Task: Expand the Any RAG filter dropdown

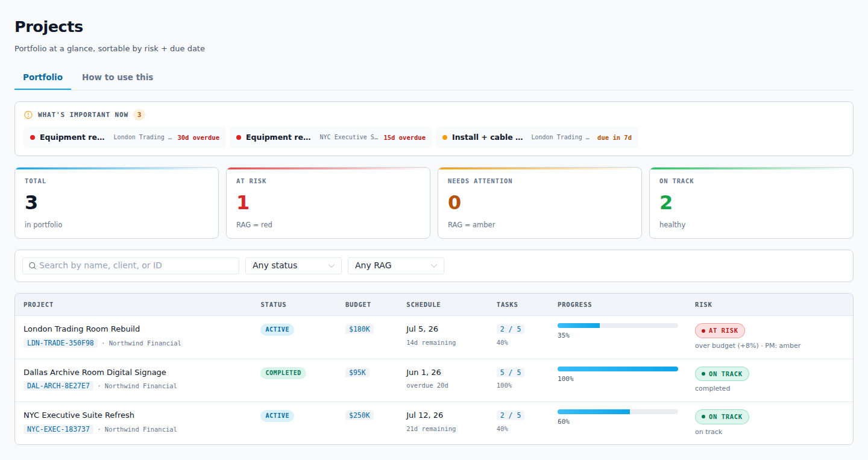Action: point(396,266)
